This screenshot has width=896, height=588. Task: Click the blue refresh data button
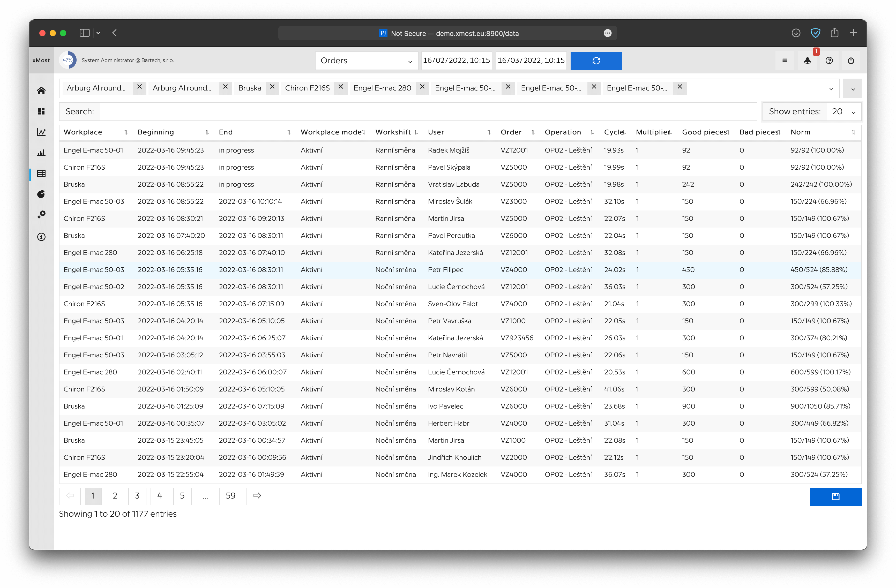tap(596, 61)
